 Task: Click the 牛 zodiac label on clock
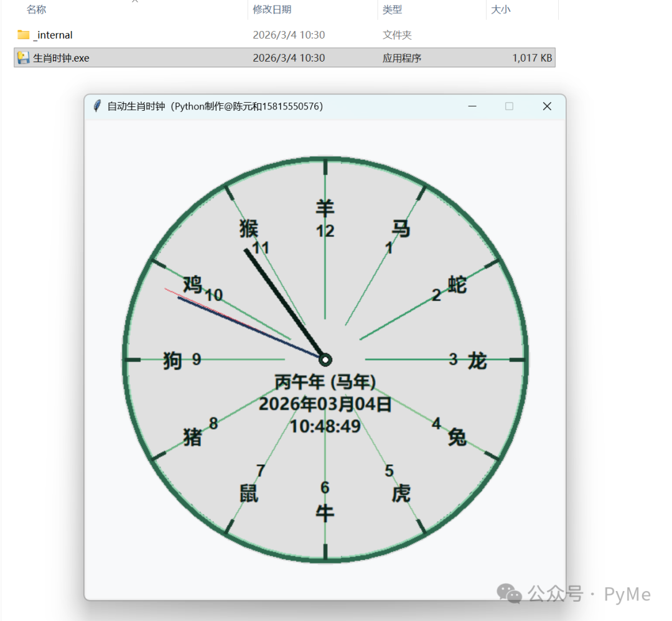pos(325,513)
